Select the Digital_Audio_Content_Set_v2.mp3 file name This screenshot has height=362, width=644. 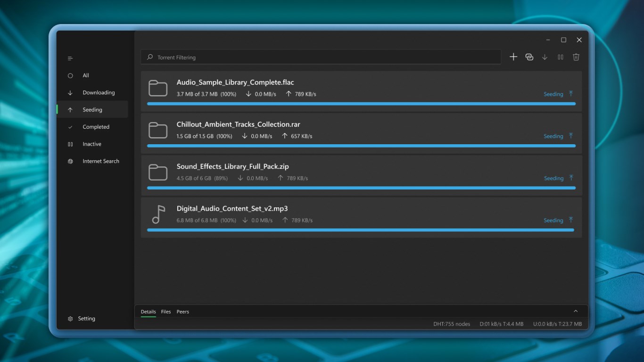click(x=232, y=208)
